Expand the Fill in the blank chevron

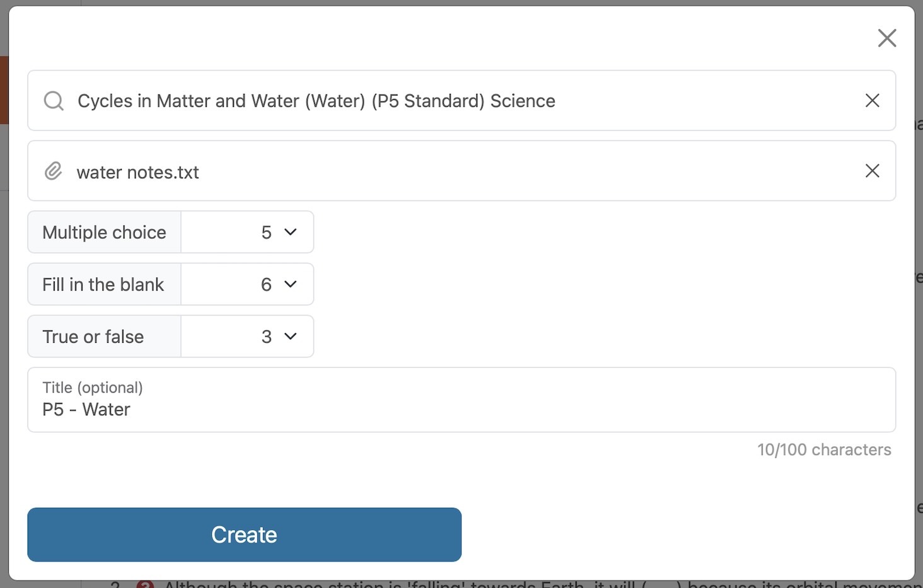(x=291, y=284)
